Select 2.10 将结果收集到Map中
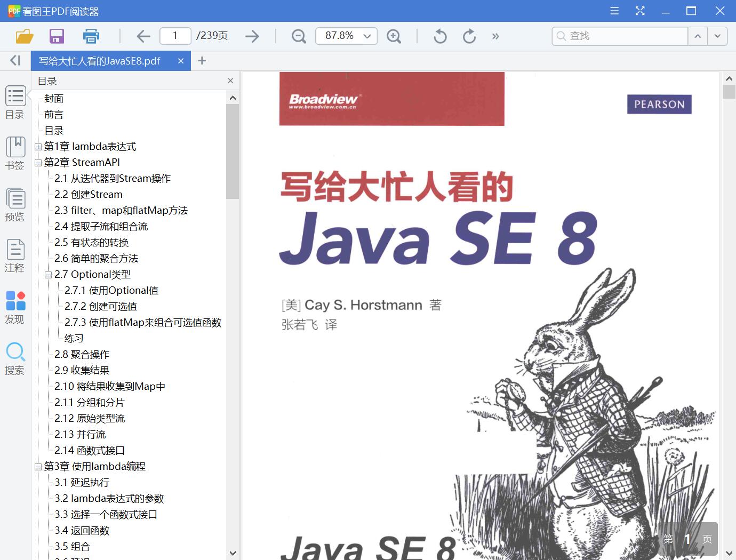 (110, 387)
